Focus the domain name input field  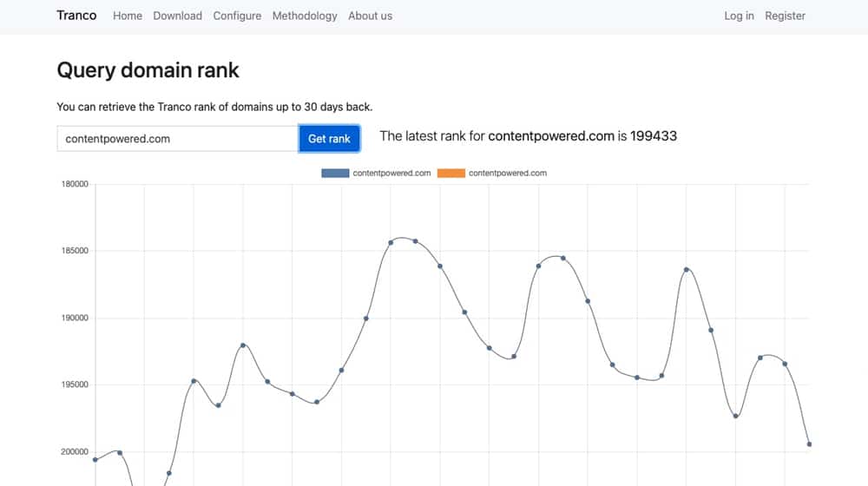pyautogui.click(x=177, y=139)
